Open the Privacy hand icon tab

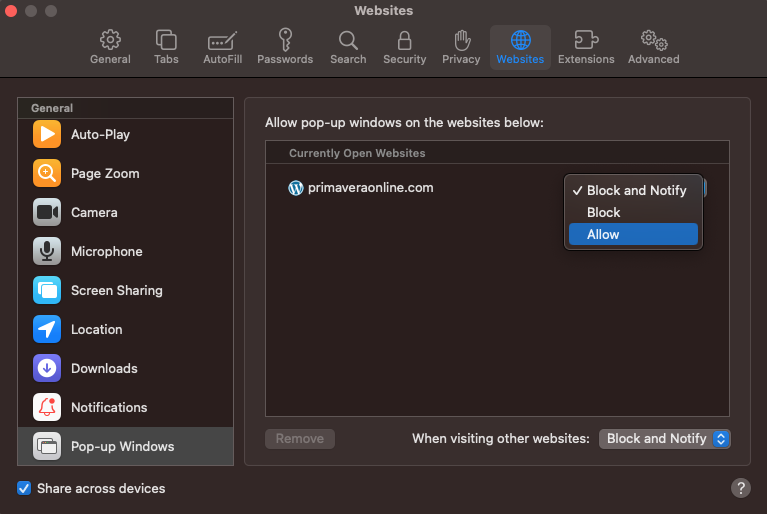click(x=461, y=47)
